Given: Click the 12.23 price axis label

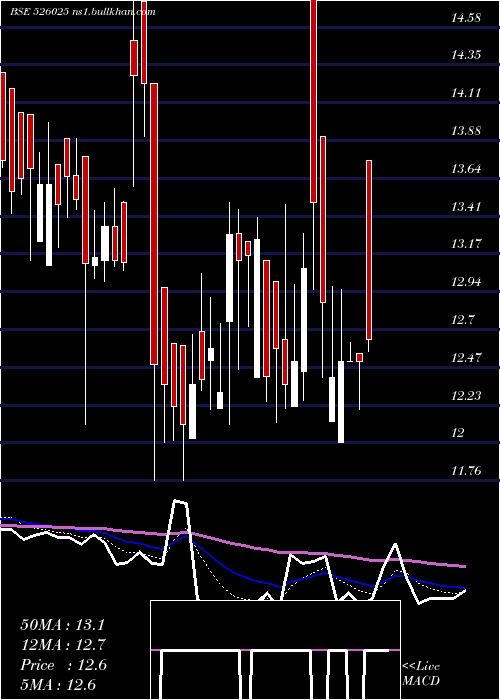Looking at the screenshot, I should point(466,396).
